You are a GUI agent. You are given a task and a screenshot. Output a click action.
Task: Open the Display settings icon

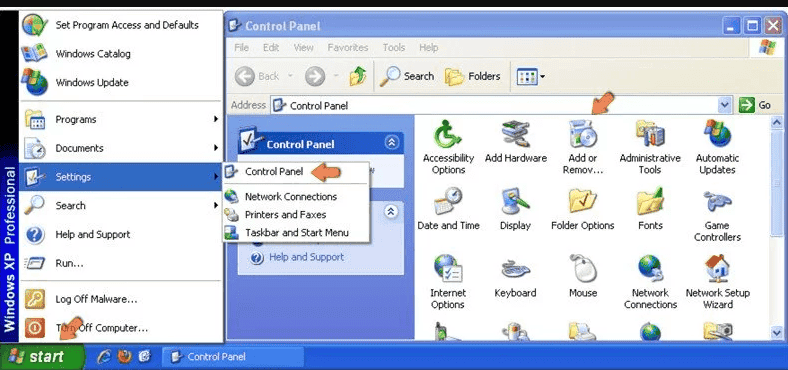516,209
